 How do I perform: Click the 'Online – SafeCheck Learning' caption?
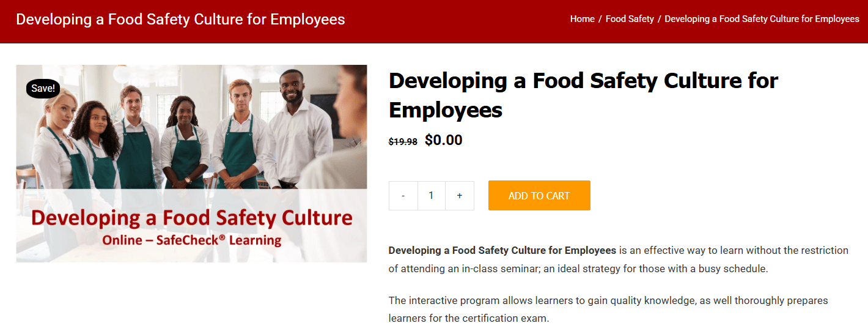click(x=192, y=240)
